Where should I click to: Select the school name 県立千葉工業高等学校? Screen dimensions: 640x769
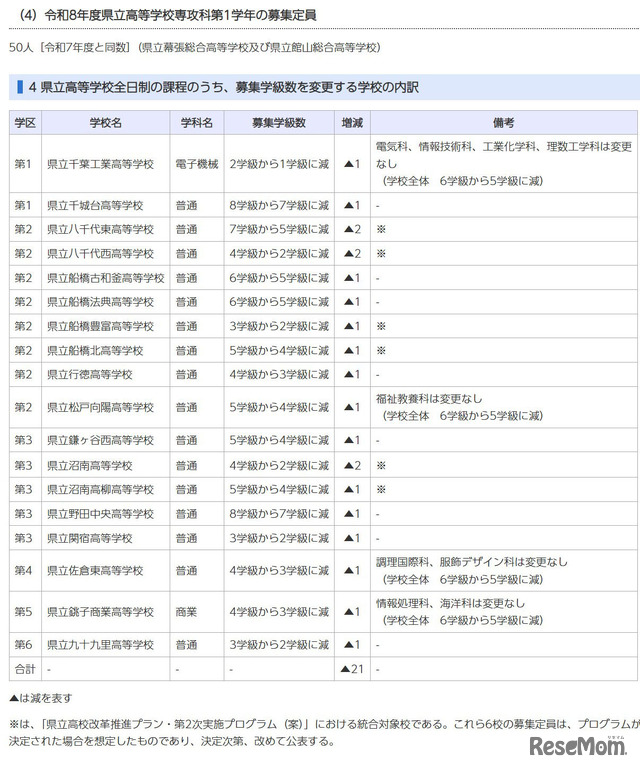click(101, 164)
